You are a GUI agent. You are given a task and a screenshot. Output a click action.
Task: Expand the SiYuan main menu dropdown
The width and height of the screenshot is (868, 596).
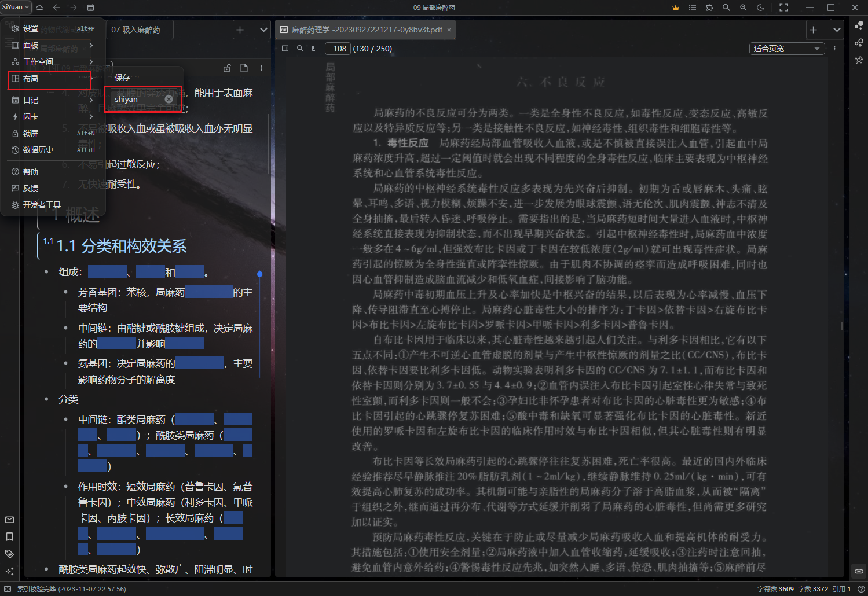point(16,7)
